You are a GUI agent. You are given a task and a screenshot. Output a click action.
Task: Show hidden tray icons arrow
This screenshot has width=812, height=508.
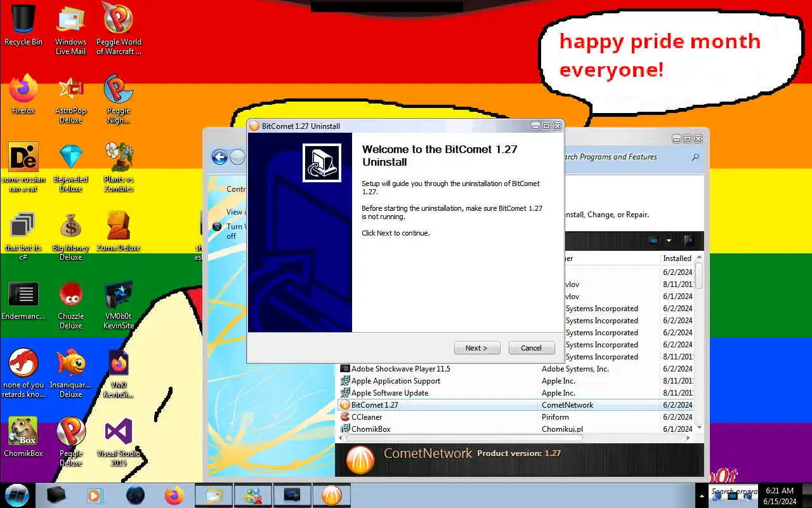point(702,495)
